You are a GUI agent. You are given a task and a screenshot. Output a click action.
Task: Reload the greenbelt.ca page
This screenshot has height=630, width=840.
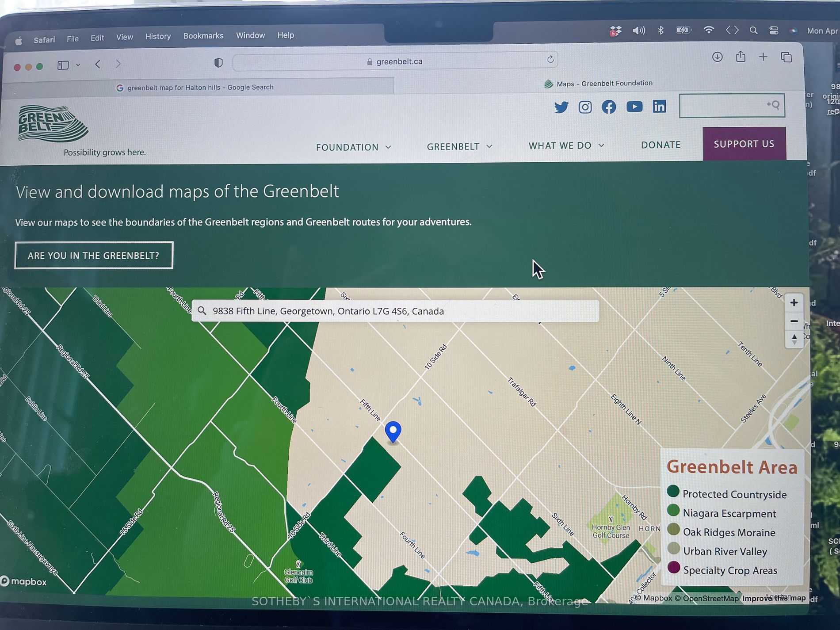point(550,59)
